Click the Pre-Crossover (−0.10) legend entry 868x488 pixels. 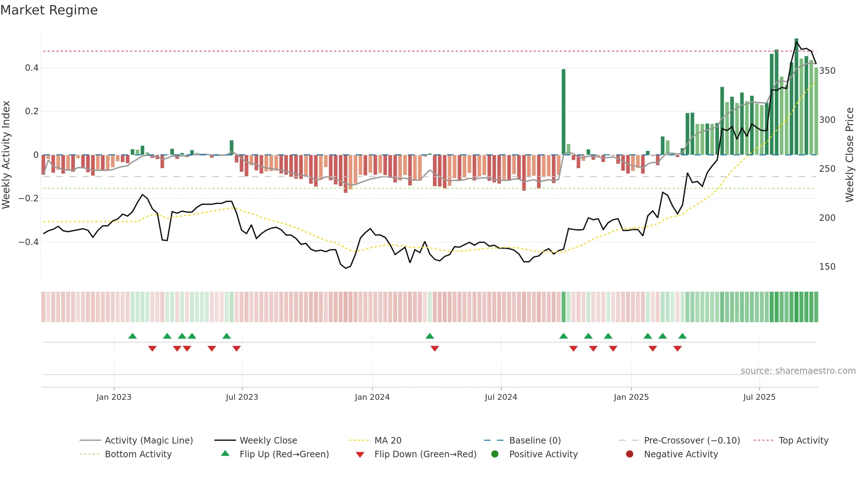coord(679,440)
